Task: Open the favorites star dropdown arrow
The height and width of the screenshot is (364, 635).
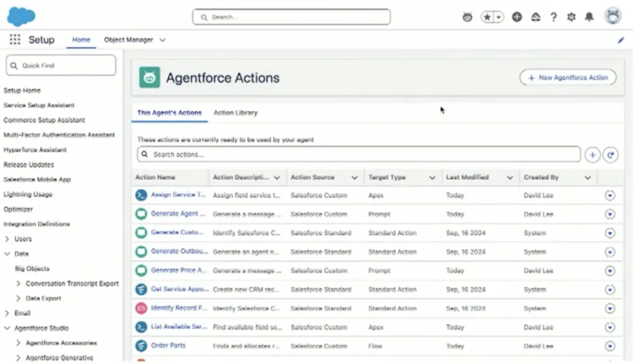Action: pyautogui.click(x=500, y=17)
